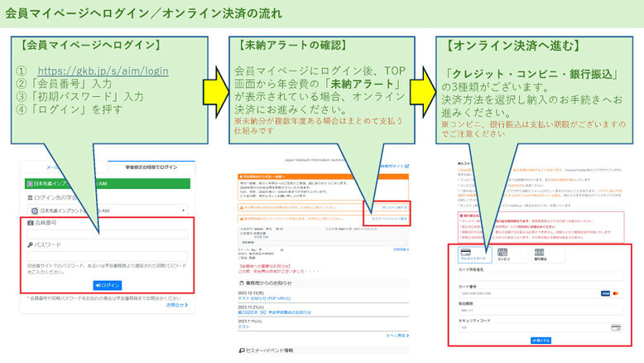The image size is (644, 363).
Task: Open the セミナー/イベント一覧 link in alert
Action: (x=389, y=219)
